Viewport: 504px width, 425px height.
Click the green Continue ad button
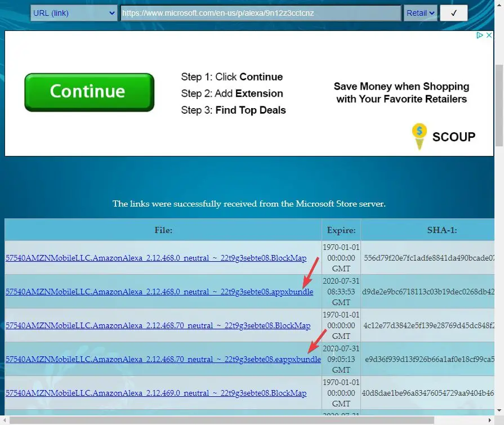[90, 92]
